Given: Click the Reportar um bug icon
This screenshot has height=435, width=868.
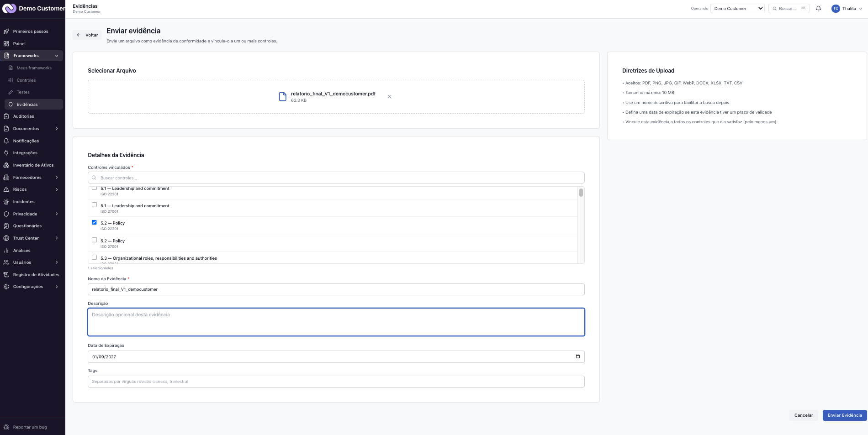Looking at the screenshot, I should click(x=6, y=427).
